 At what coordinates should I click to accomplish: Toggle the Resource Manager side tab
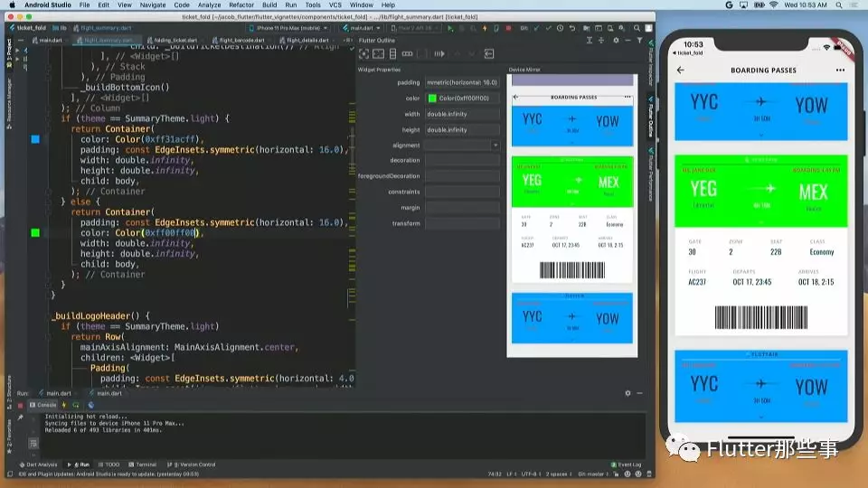9,103
